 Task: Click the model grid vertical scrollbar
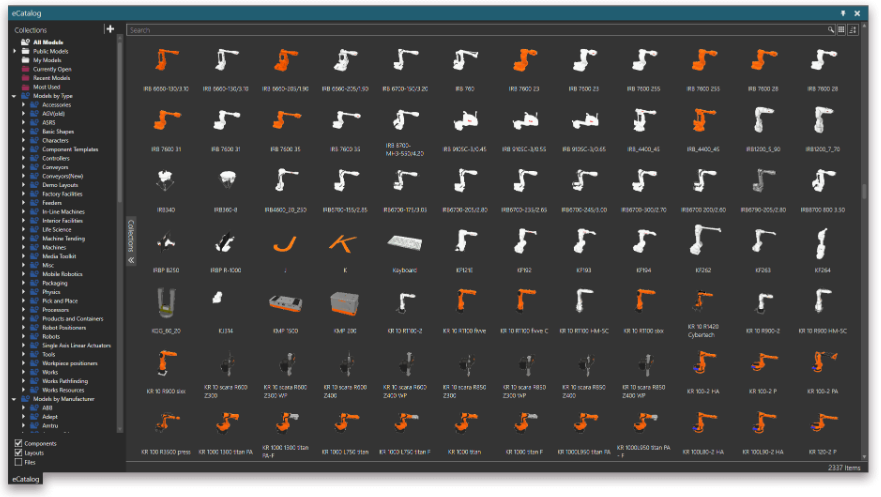pos(864,191)
